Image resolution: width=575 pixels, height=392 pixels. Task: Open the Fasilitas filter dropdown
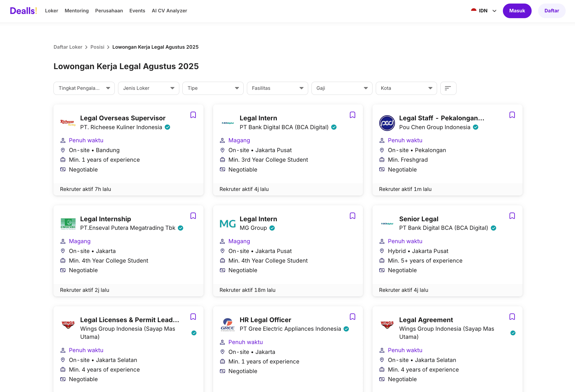(x=277, y=88)
